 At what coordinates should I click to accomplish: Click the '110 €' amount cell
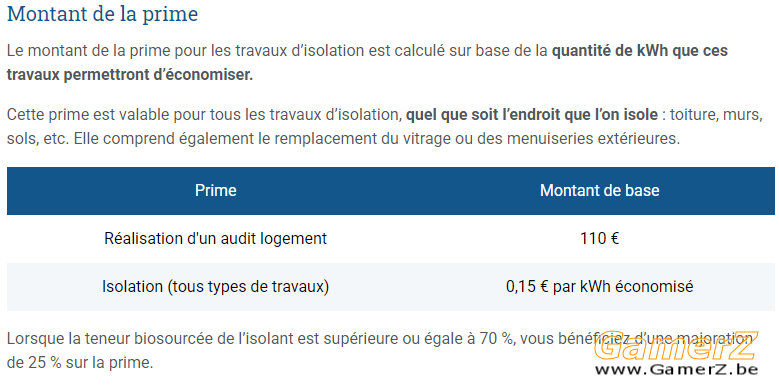pos(600,238)
